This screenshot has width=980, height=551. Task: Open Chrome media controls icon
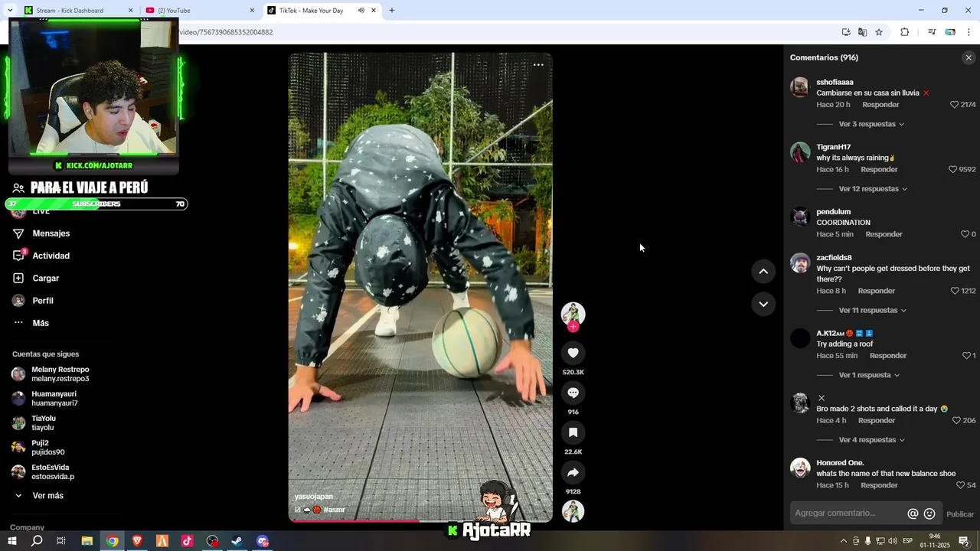[932, 32]
